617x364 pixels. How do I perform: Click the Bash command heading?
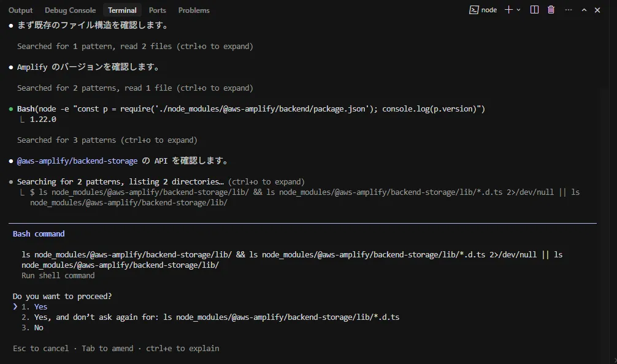(x=39, y=233)
